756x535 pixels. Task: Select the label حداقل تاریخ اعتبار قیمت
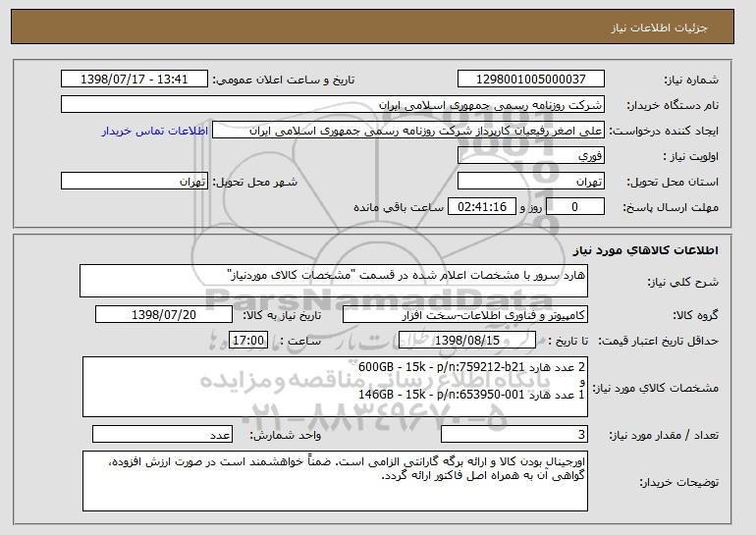[x=658, y=342]
